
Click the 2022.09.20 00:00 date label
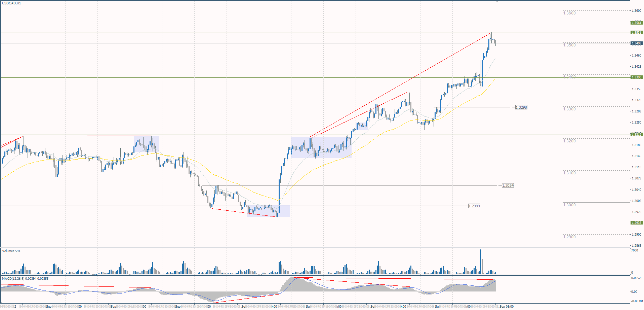pos(420,307)
